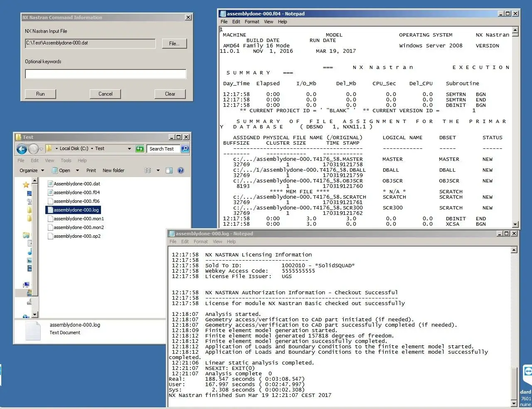Viewport: 532px width, 409px height.
Task: Click the Libraries icon in navigation pane
Action: (x=26, y=235)
